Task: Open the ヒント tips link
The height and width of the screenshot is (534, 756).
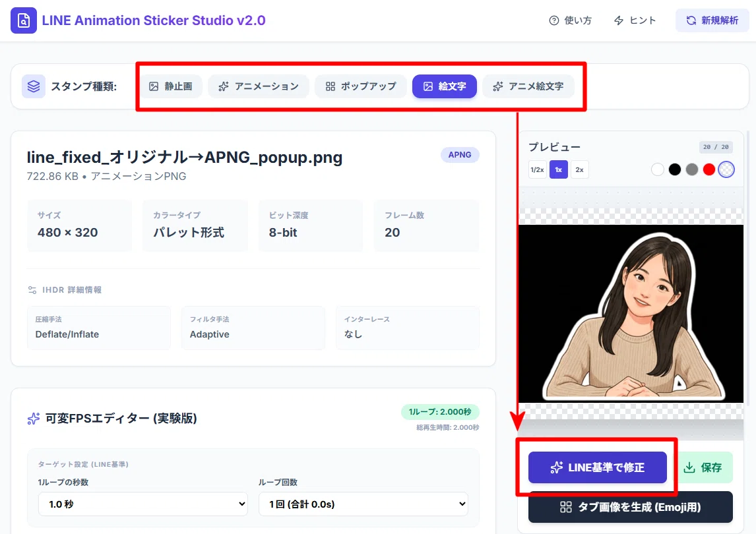Action: click(x=635, y=20)
